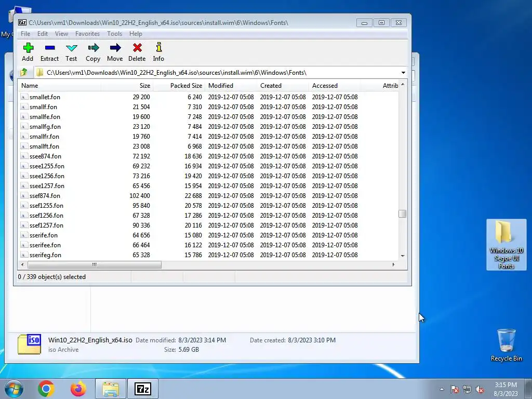Click the smallet.fon file icon
This screenshot has height=399, width=532.
point(23,97)
